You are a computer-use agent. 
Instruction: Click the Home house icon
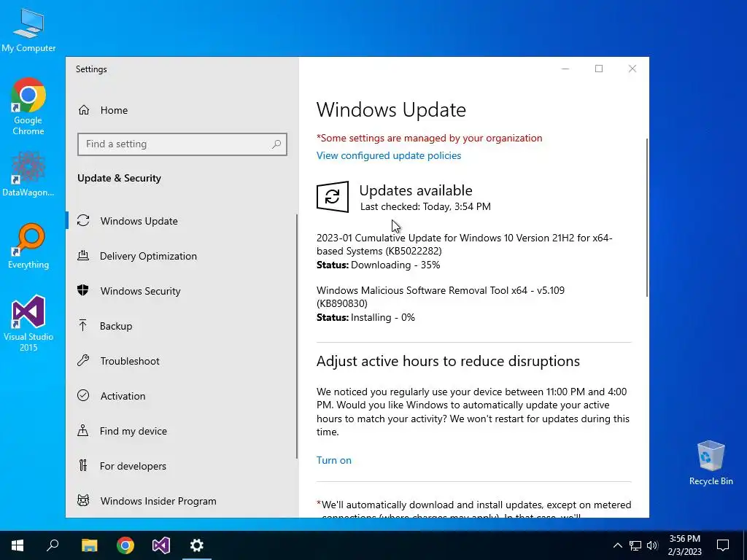pyautogui.click(x=84, y=110)
